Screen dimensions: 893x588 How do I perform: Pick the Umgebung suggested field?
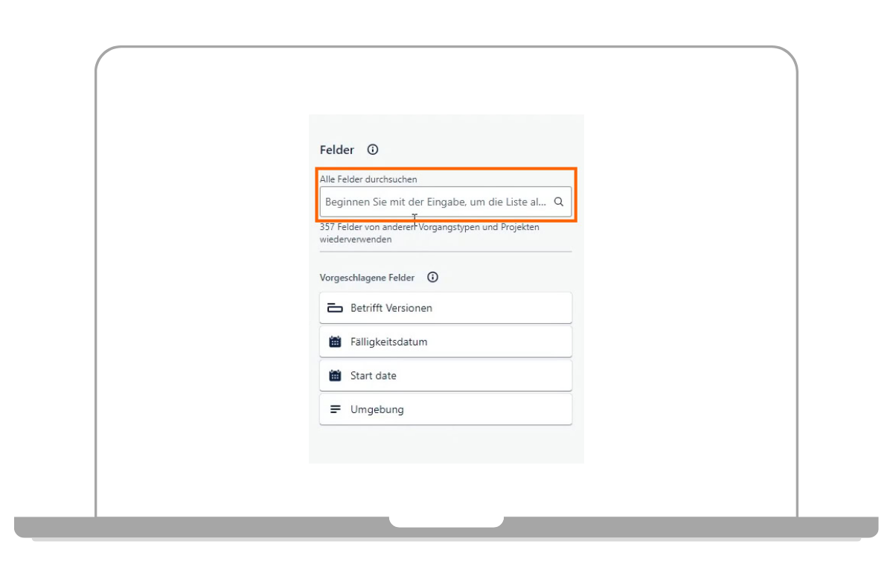[446, 409]
